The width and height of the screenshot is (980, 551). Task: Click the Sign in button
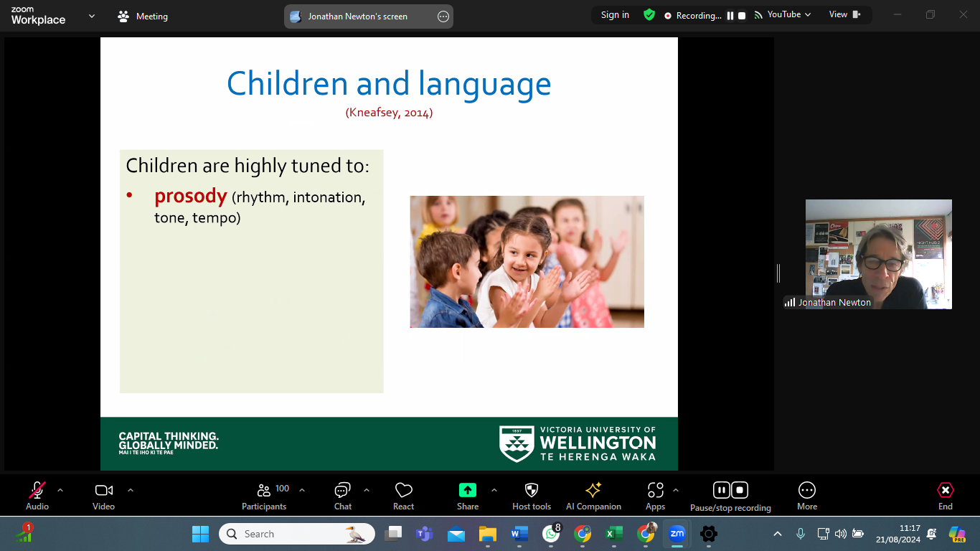pyautogui.click(x=615, y=15)
